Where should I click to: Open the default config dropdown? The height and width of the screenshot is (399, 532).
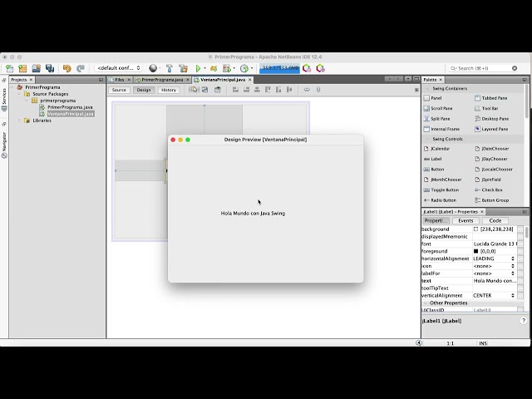[118, 68]
